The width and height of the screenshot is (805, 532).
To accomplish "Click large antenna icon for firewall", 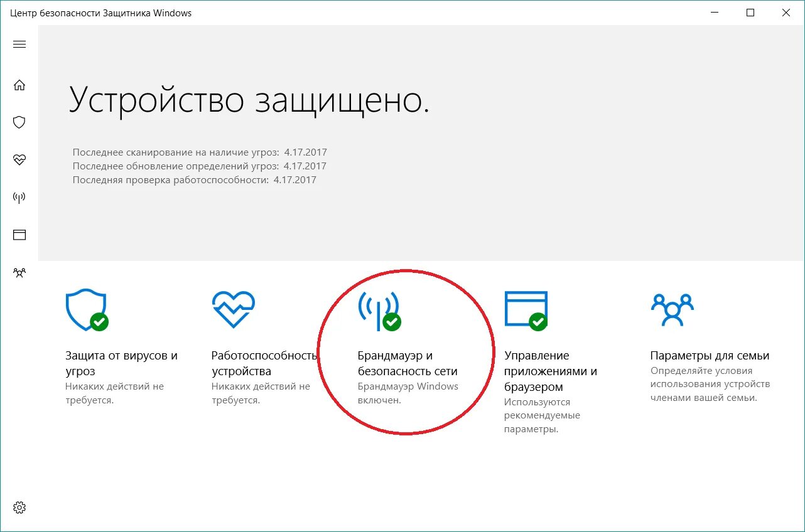I will click(379, 311).
